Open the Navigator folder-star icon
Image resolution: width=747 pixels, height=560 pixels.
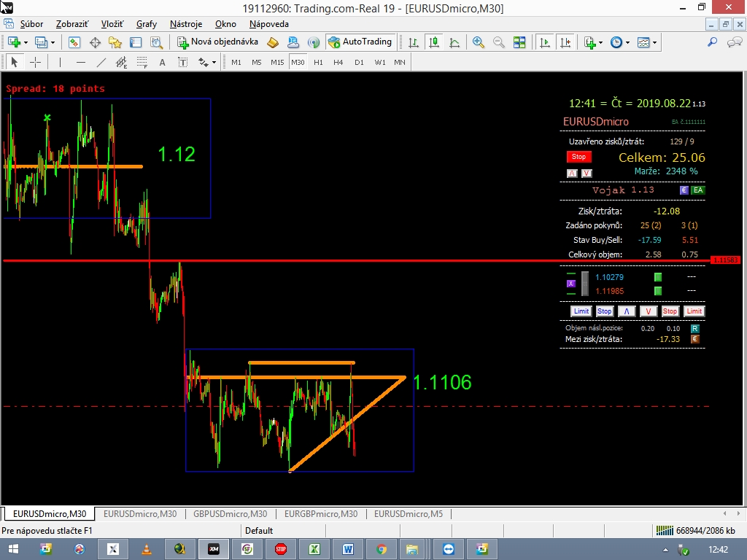tap(115, 42)
